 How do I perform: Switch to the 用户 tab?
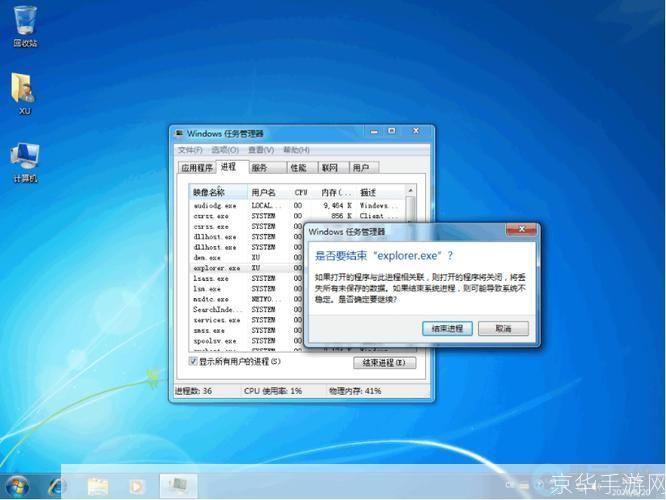pos(364,168)
